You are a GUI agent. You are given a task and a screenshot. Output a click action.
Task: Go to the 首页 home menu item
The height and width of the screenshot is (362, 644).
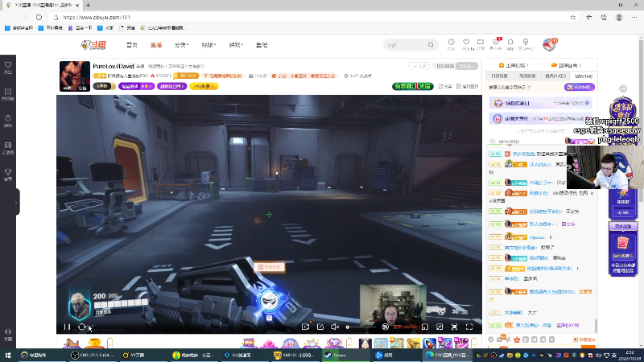pyautogui.click(x=132, y=45)
